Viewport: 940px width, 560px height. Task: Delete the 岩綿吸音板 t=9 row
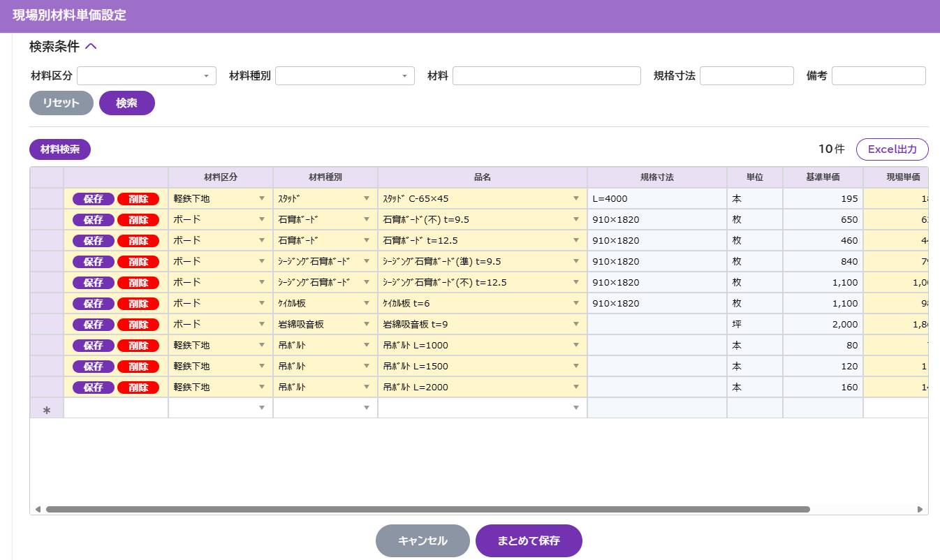click(x=138, y=325)
